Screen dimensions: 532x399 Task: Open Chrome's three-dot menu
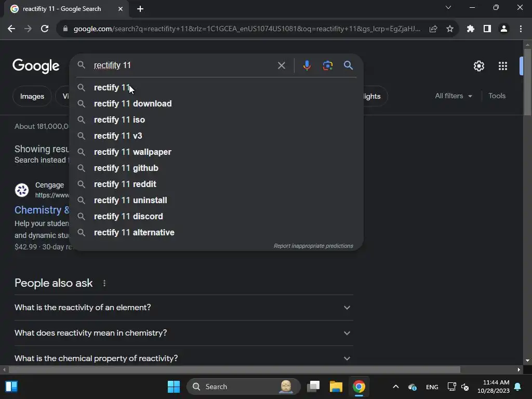[x=521, y=29]
